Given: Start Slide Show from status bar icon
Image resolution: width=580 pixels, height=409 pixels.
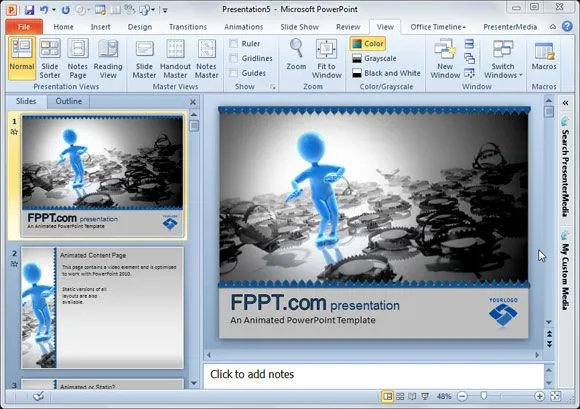Looking at the screenshot, I should [425, 396].
